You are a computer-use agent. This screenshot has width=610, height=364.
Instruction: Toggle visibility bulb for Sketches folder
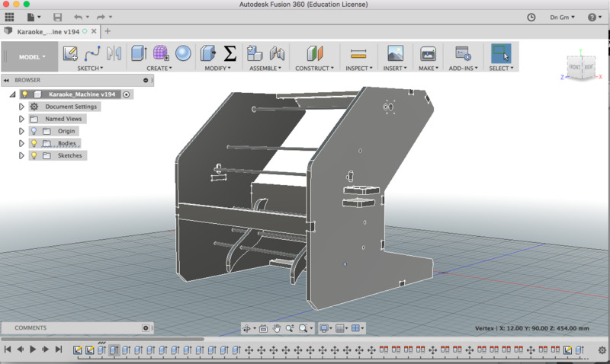pyautogui.click(x=34, y=155)
